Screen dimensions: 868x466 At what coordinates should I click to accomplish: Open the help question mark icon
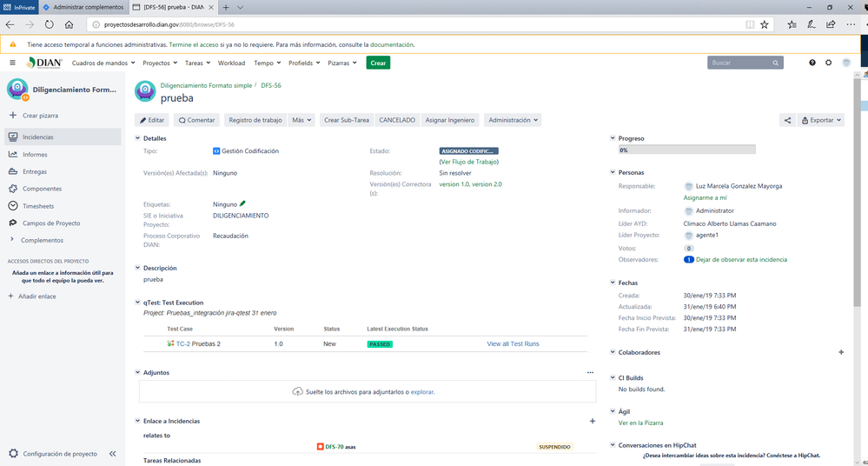point(812,63)
